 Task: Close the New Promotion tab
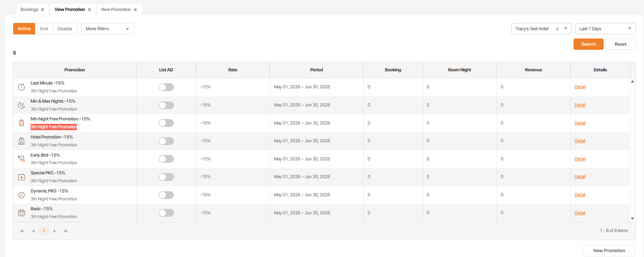tap(135, 10)
